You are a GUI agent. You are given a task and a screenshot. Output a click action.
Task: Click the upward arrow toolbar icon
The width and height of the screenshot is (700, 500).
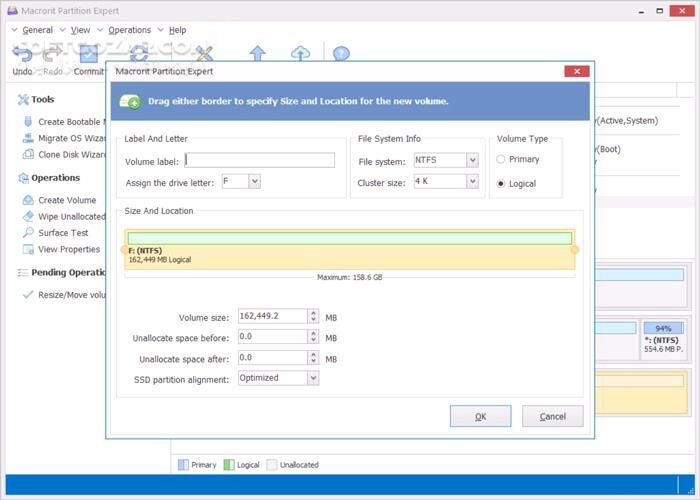point(258,54)
